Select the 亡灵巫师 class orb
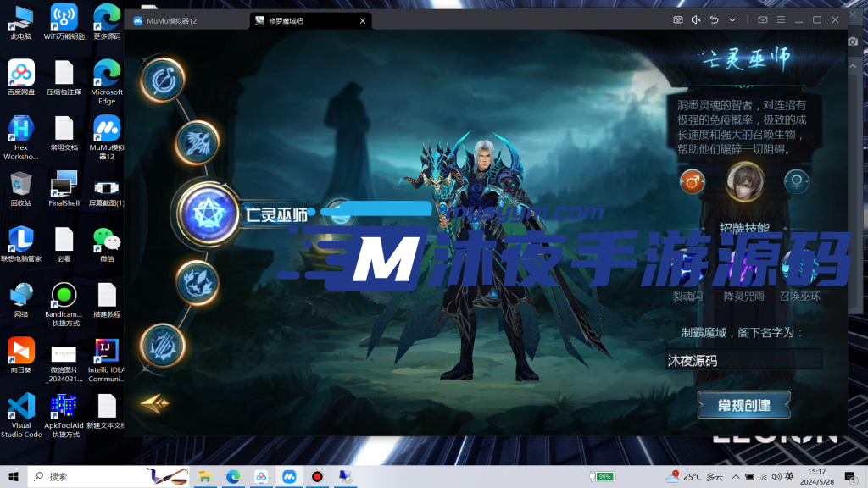 (x=209, y=213)
